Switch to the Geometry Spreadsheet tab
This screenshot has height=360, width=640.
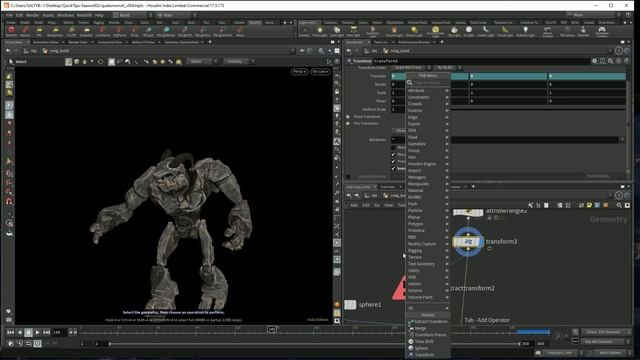181,42
